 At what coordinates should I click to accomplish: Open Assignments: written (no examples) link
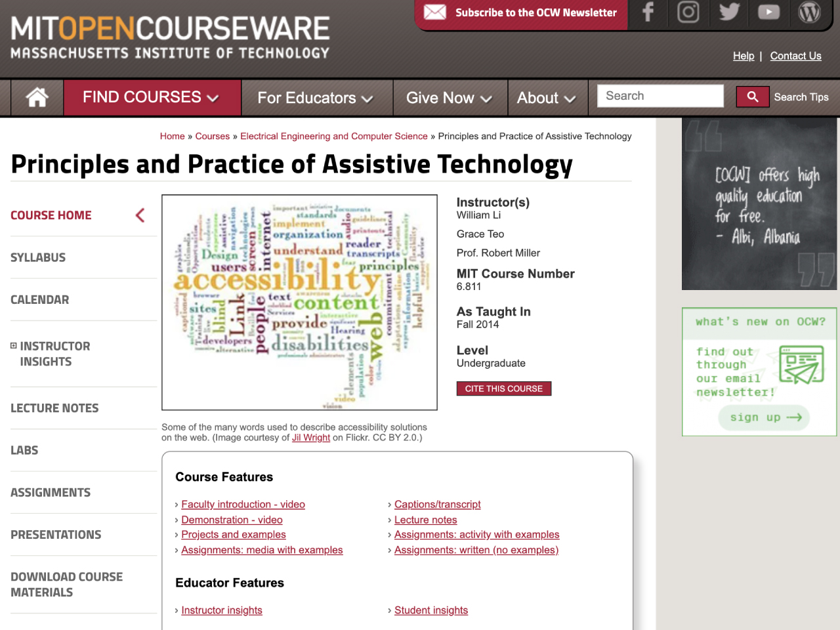click(x=476, y=550)
